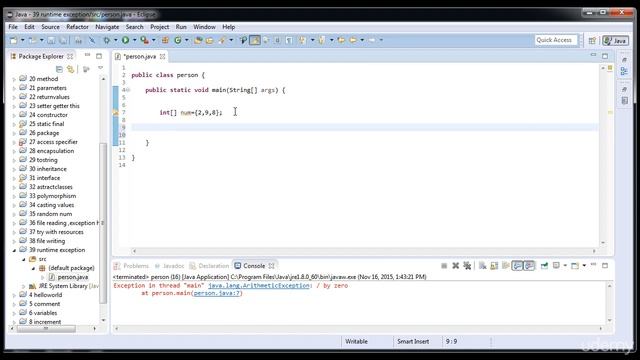This screenshot has width=640, height=360.
Task: Remove All Terminated Launches double-X icon
Action: point(467,266)
